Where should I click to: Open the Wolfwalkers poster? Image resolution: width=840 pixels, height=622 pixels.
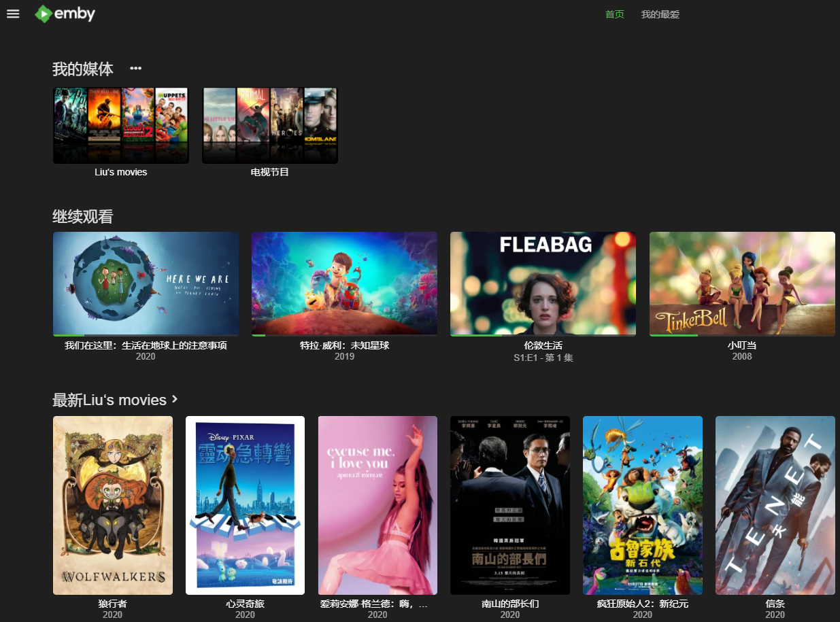click(113, 505)
